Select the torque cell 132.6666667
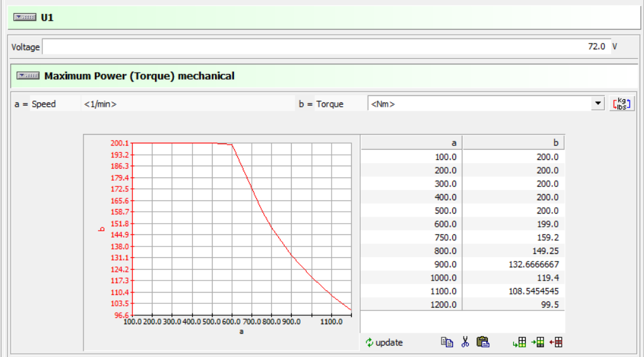This screenshot has width=644, height=357. click(514, 264)
